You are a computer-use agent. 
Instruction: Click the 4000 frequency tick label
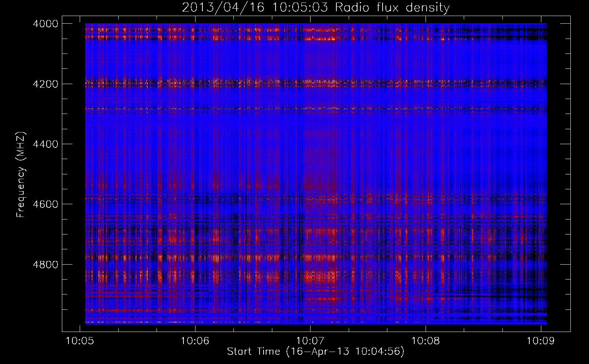pos(46,24)
